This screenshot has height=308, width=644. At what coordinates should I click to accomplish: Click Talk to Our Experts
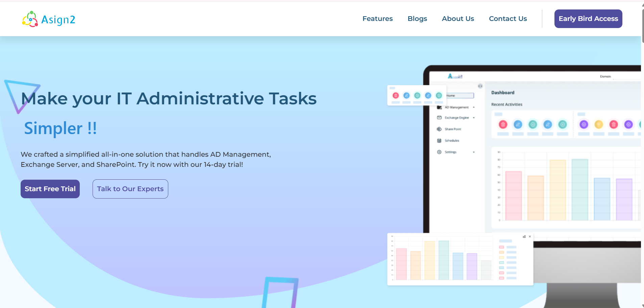pos(130,189)
